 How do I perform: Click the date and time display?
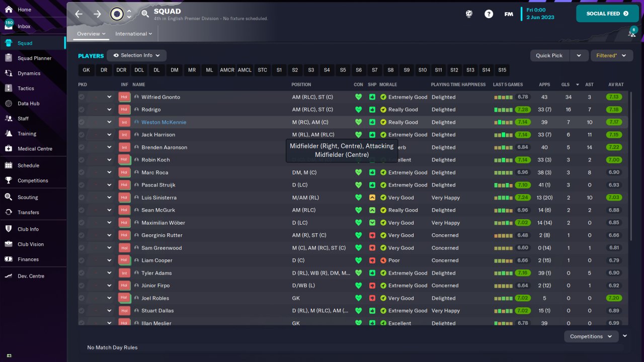[x=540, y=14]
